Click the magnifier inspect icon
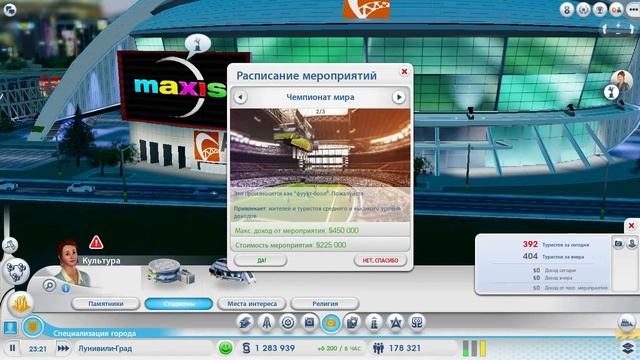Image resolution: width=640 pixels, height=360 pixels. [x=49, y=285]
